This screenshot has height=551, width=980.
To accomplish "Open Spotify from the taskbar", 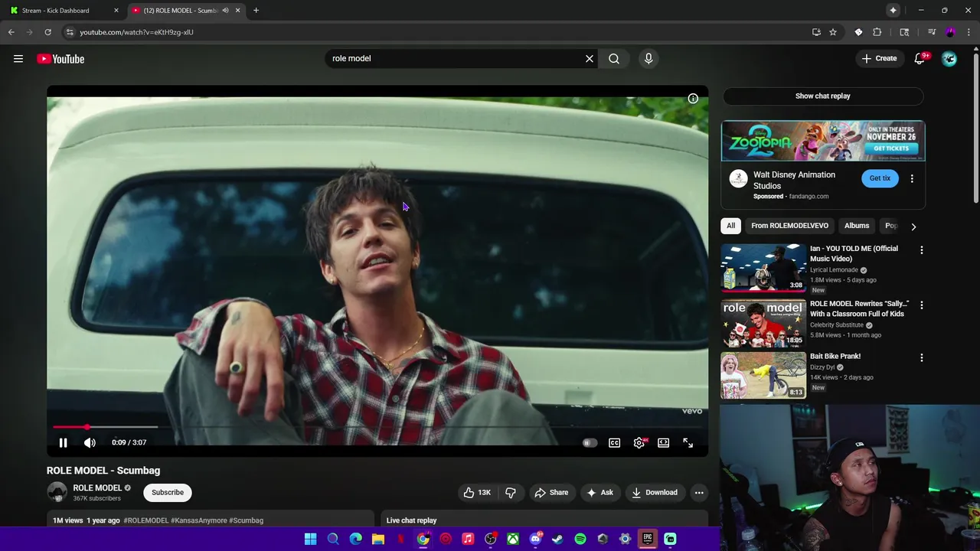I will [580, 539].
